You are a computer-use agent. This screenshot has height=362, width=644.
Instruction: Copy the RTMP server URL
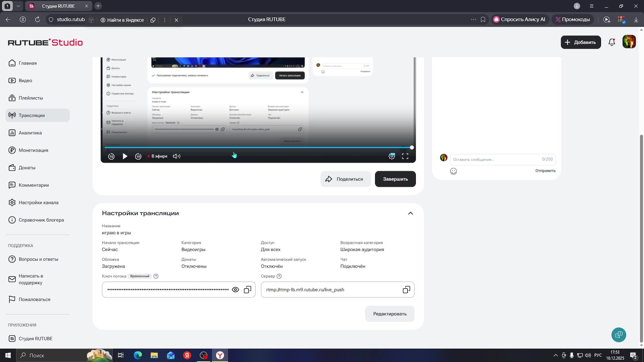[406, 290]
